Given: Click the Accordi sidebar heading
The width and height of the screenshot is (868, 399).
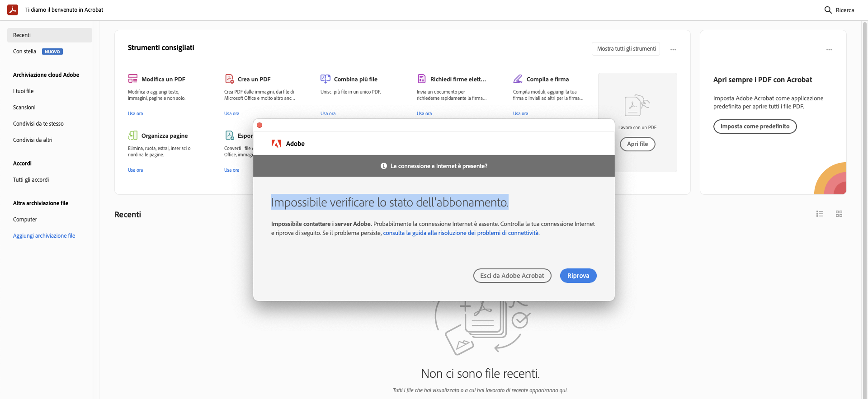Looking at the screenshot, I should [22, 164].
